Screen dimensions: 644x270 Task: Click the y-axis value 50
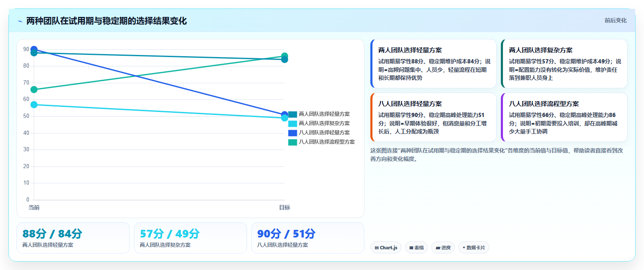pyautogui.click(x=26, y=116)
